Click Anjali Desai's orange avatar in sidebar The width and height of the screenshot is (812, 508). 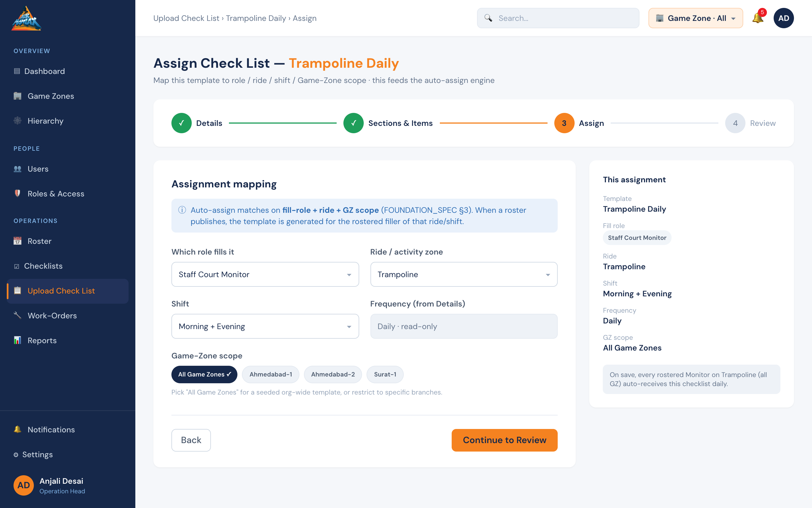(23, 485)
